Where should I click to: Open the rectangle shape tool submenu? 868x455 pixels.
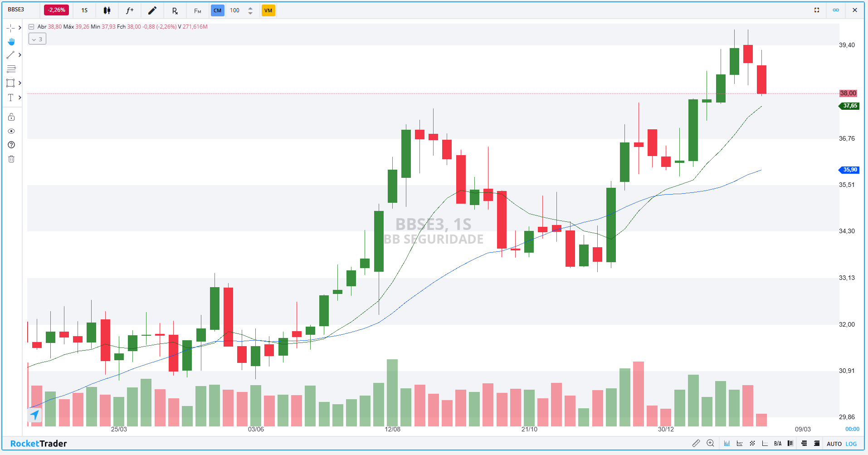[20, 83]
